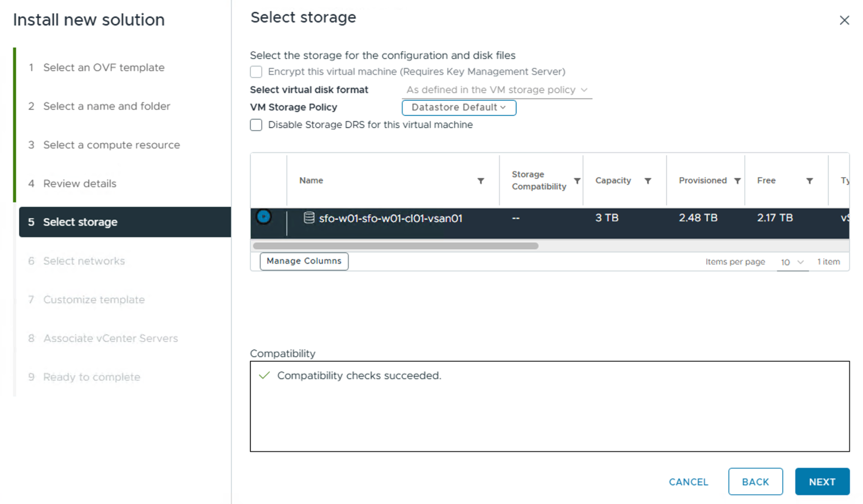
Task: Click the Provisioned column filter icon
Action: pos(737,181)
